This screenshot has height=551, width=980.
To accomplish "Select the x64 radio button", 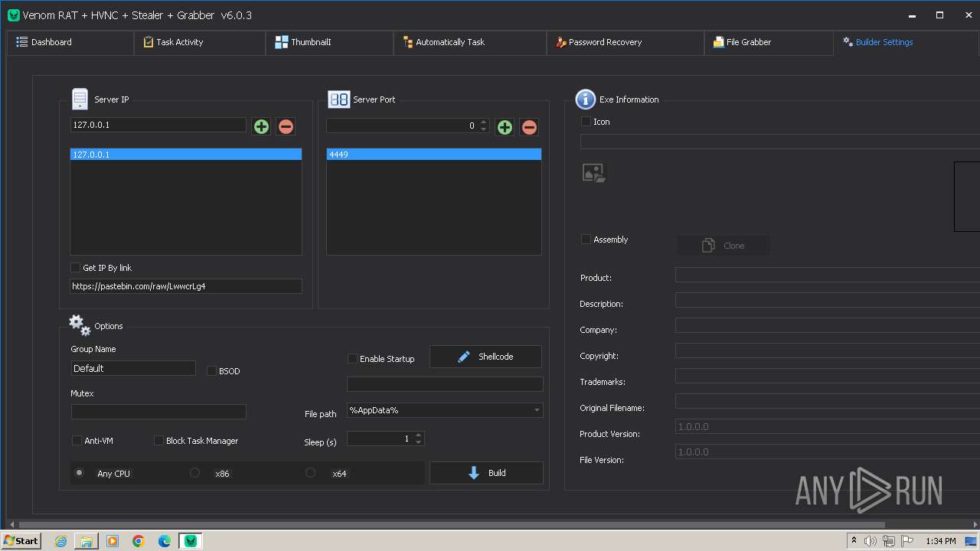I will coord(310,473).
